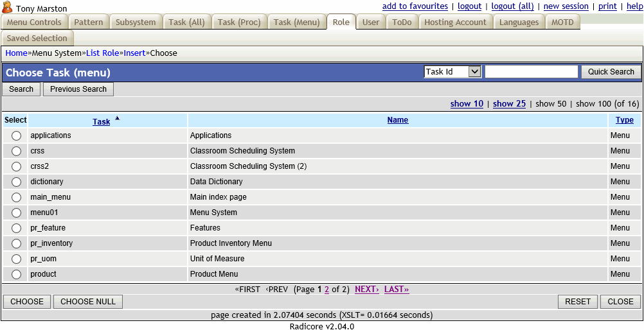Pick the product task radio button
The height and width of the screenshot is (330, 644).
16,274
